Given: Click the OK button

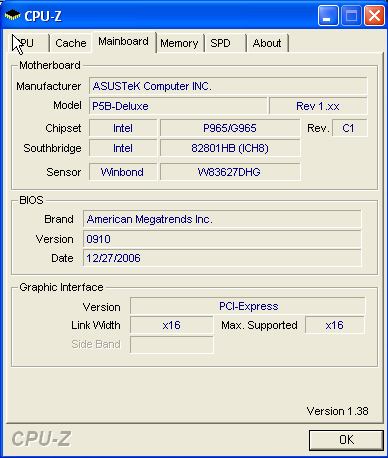Looking at the screenshot, I should pyautogui.click(x=346, y=440).
